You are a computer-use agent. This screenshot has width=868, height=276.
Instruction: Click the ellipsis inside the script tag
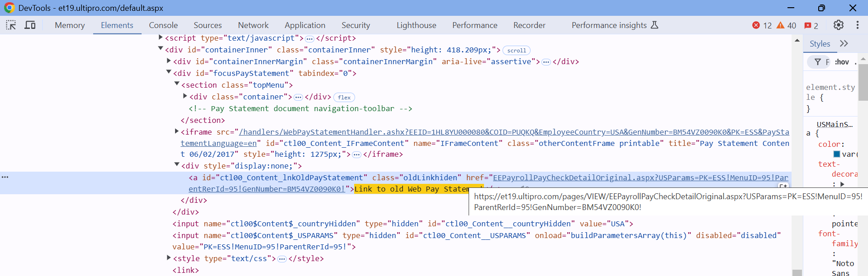[309, 39]
